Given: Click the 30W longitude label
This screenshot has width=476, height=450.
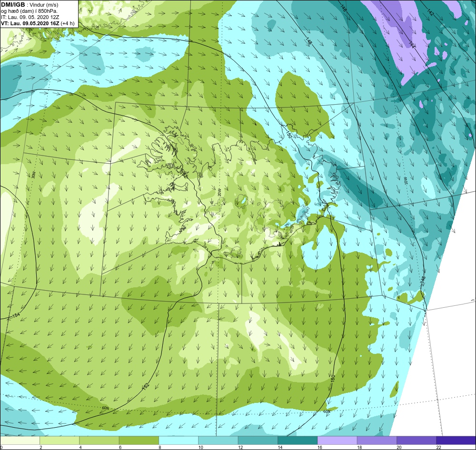Looking at the screenshot, I should click(x=33, y=175).
